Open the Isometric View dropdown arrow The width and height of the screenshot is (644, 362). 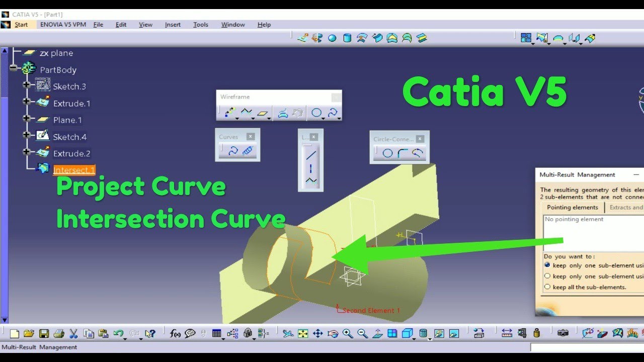[x=415, y=338]
